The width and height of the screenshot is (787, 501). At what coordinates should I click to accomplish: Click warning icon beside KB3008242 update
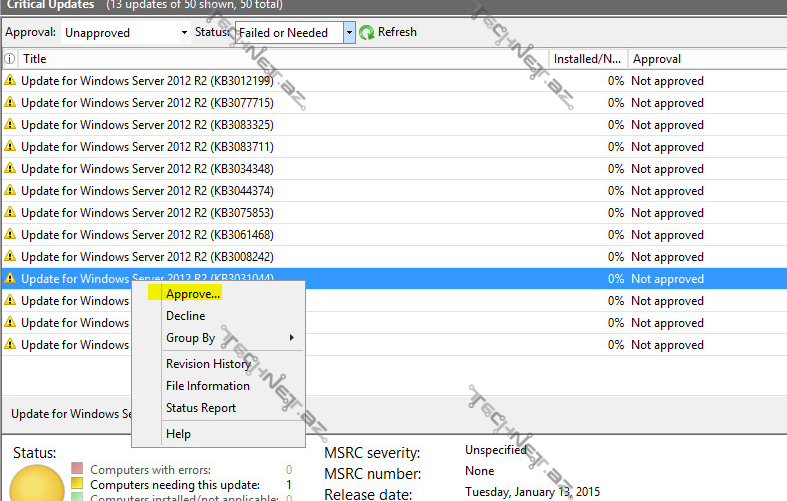(10, 257)
